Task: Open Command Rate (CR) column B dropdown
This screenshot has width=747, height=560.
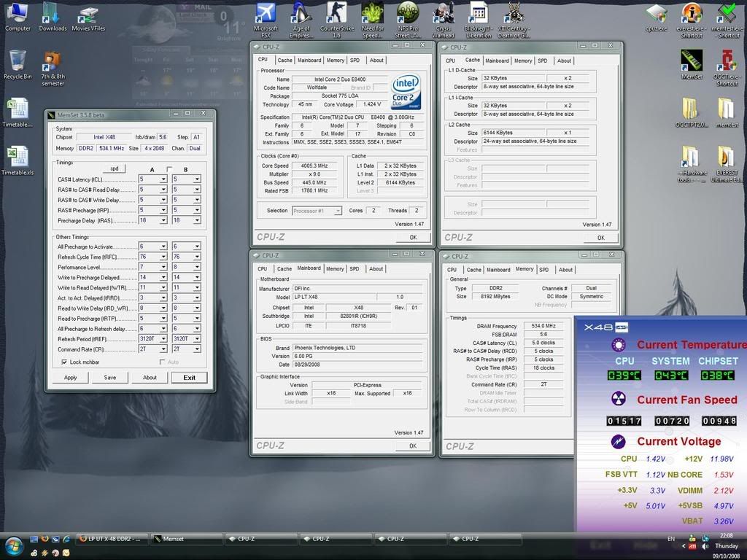Action: 197,349
